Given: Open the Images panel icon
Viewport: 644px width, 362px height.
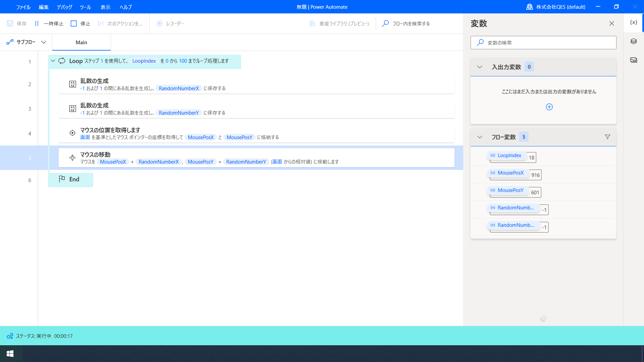Looking at the screenshot, I should [x=633, y=60].
